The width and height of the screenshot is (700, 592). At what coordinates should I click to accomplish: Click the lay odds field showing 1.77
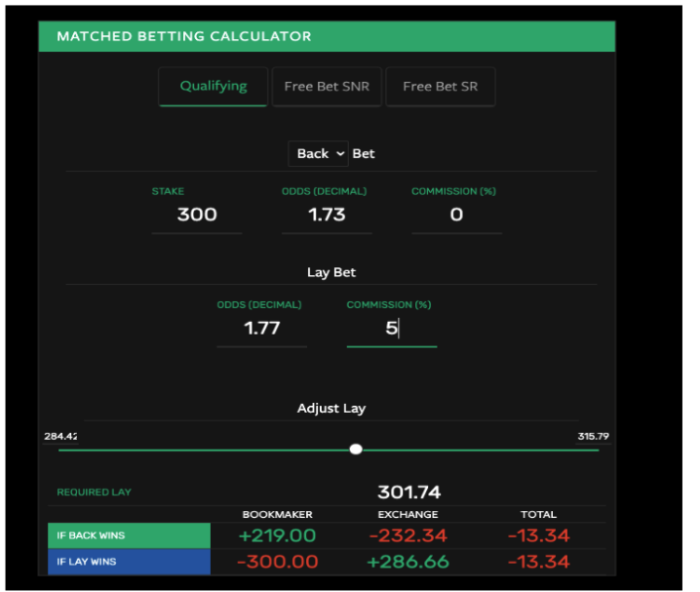point(261,328)
